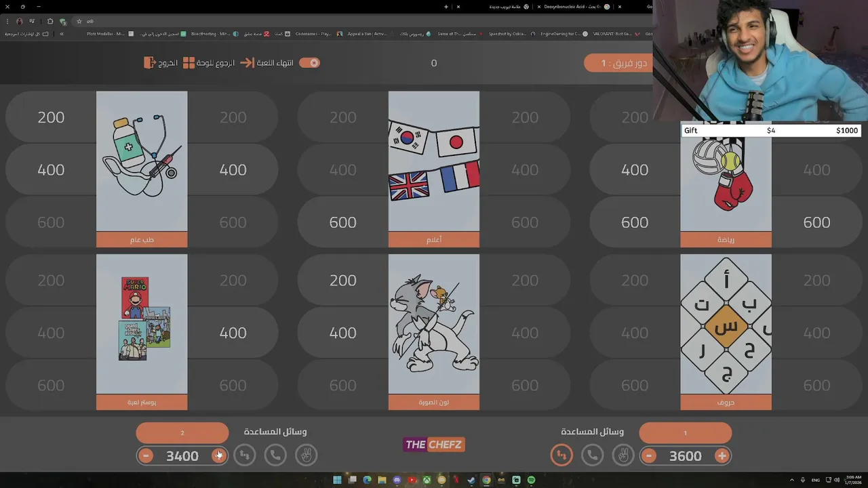
Task: Open browser extensions puzzle icon
Action: 50,22
